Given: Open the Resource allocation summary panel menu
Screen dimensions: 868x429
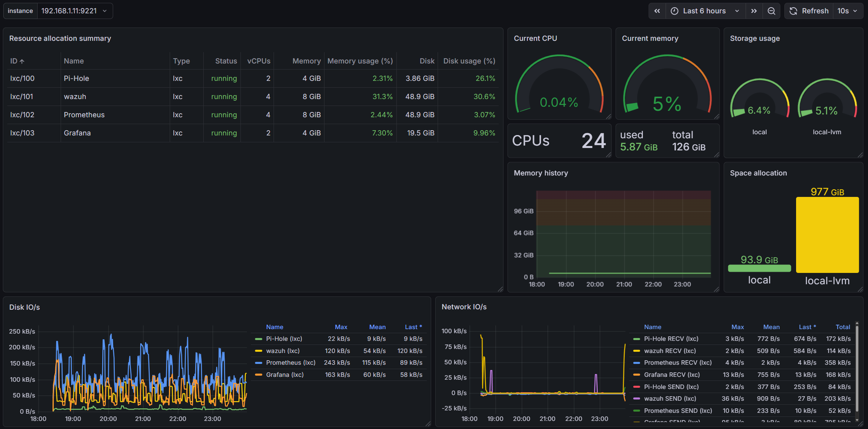Looking at the screenshot, I should click(x=60, y=38).
